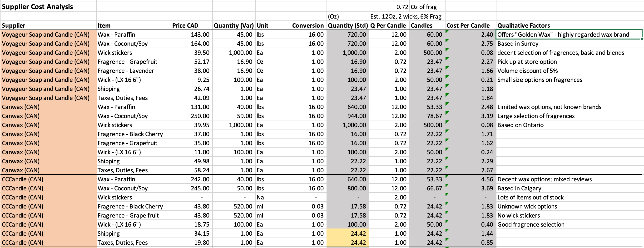Click the 'Based in Surrey' cell

(x=569, y=44)
